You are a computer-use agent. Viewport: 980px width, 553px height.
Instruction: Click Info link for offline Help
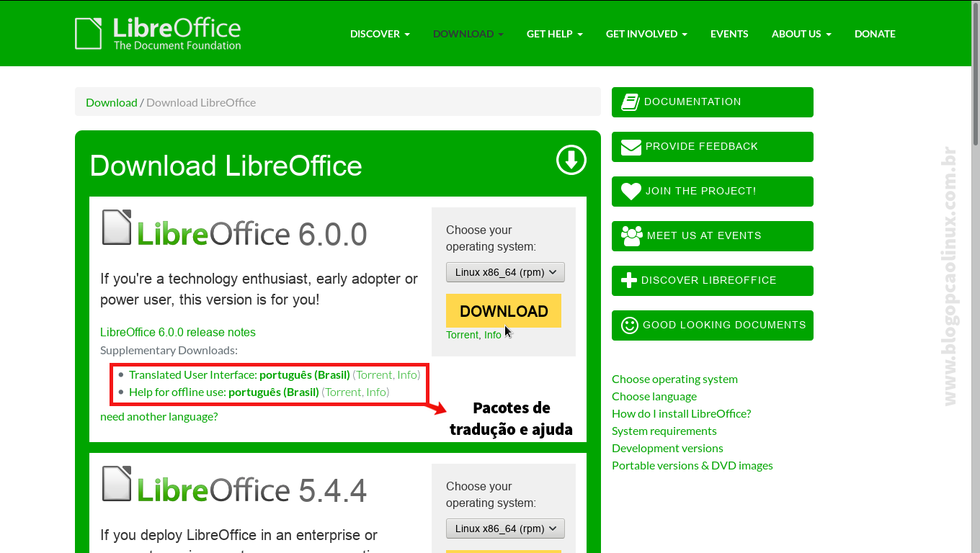[376, 392]
